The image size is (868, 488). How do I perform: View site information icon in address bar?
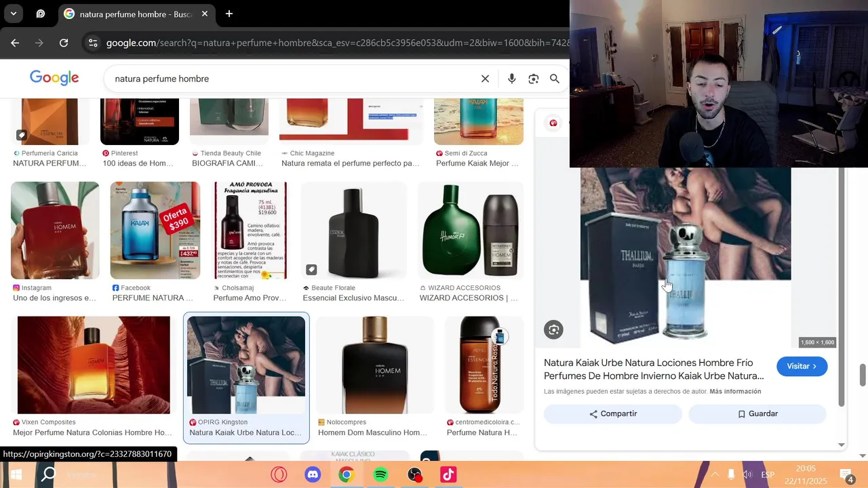pos(93,43)
